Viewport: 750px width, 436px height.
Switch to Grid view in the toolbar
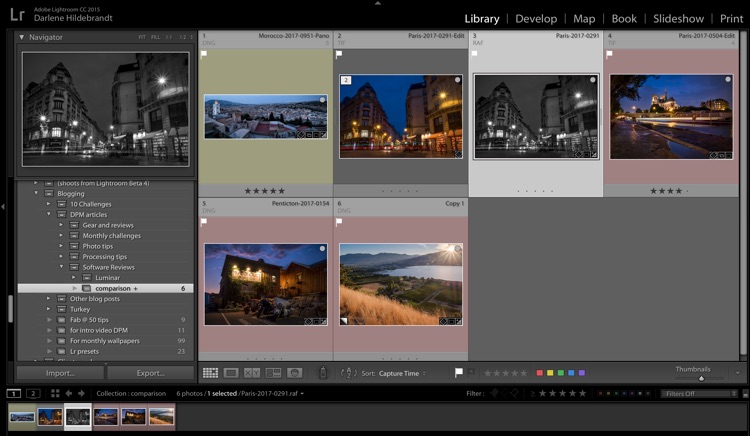(210, 373)
